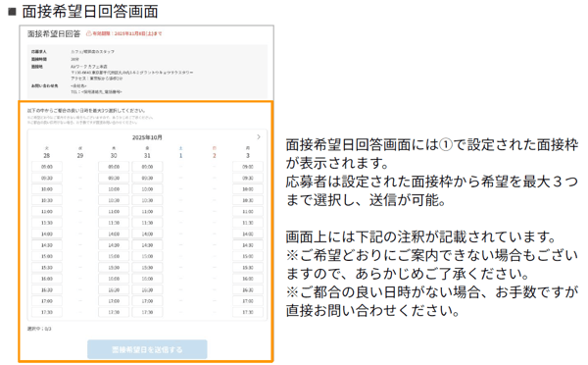Go to next week with the chevron arrow
This screenshot has width=588, height=365.
259,137
